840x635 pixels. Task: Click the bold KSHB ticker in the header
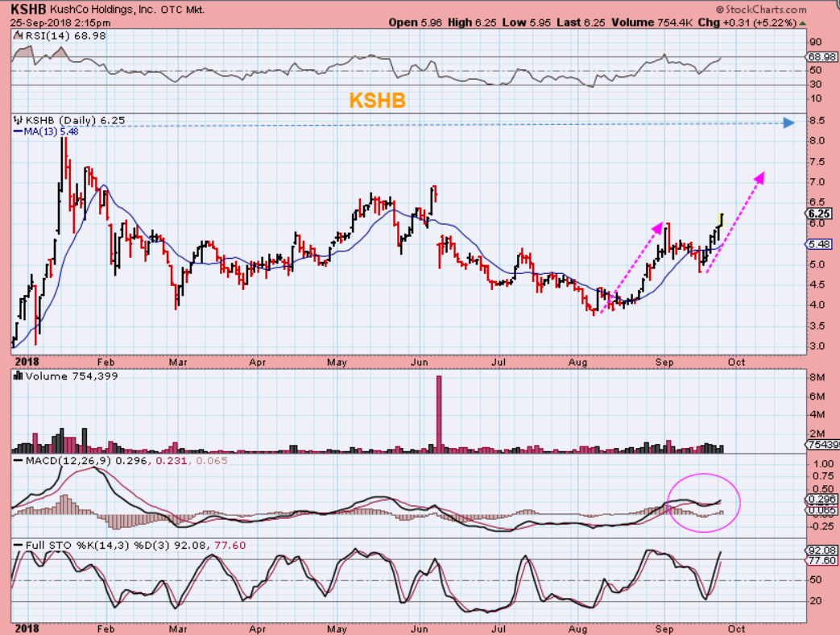click(x=28, y=9)
